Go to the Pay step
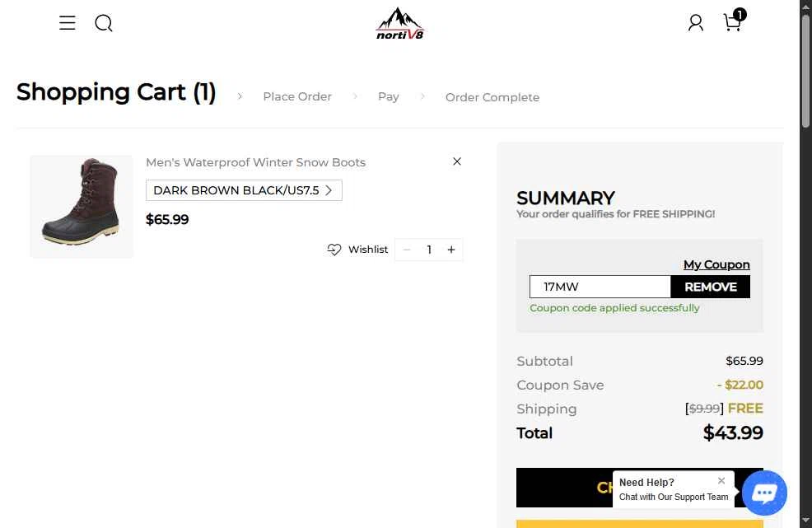This screenshot has width=812, height=528. pyautogui.click(x=389, y=97)
